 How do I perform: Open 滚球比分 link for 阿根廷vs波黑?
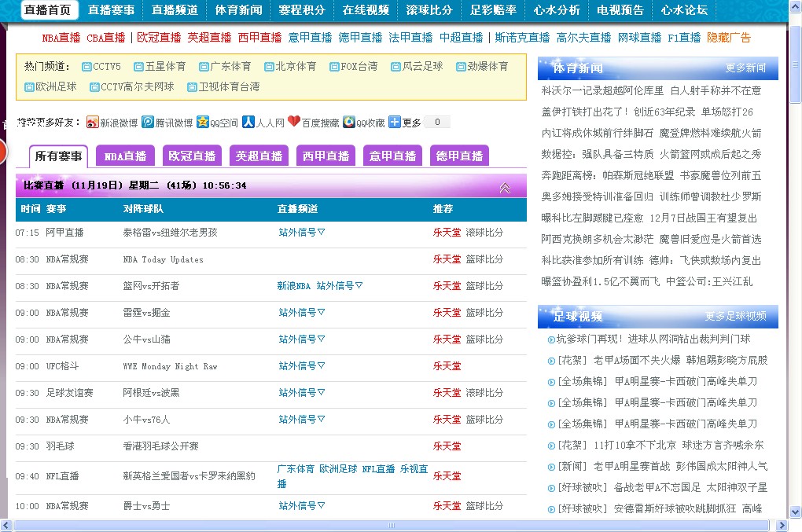[484, 392]
